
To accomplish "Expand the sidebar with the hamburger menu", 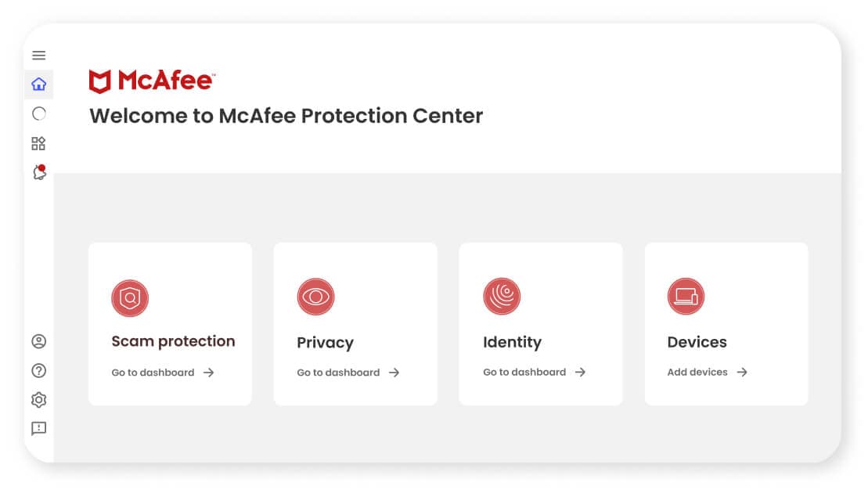I will click(x=38, y=55).
